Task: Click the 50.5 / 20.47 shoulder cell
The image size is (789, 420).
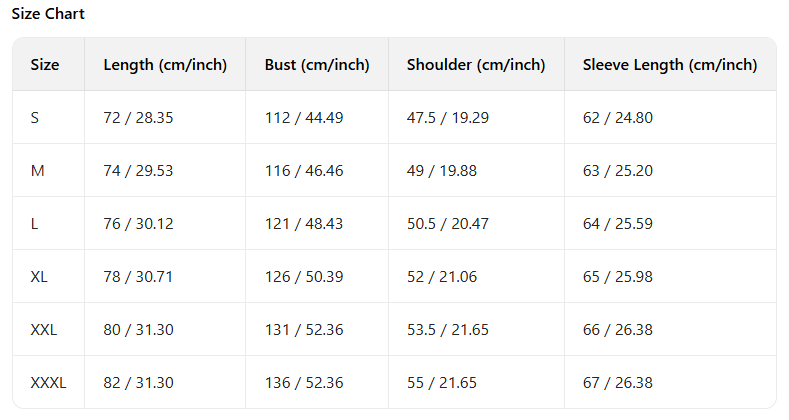Action: [x=448, y=224]
